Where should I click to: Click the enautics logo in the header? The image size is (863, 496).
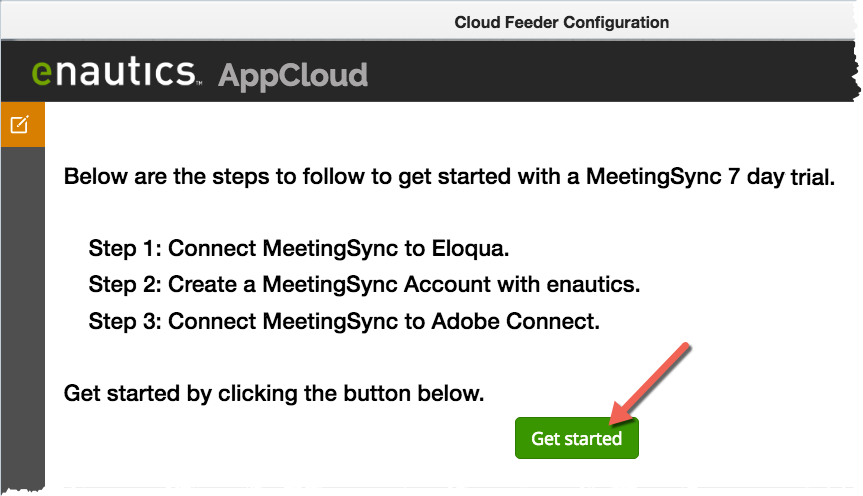tap(116, 72)
